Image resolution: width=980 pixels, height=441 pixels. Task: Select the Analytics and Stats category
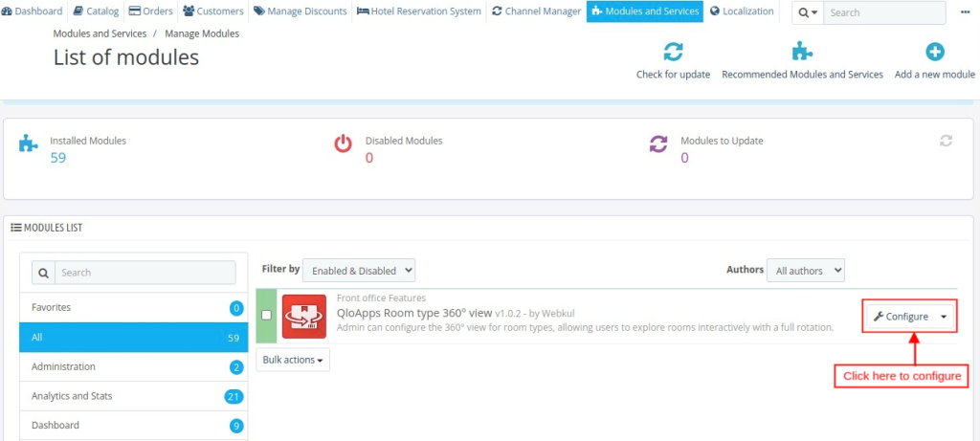point(73,396)
